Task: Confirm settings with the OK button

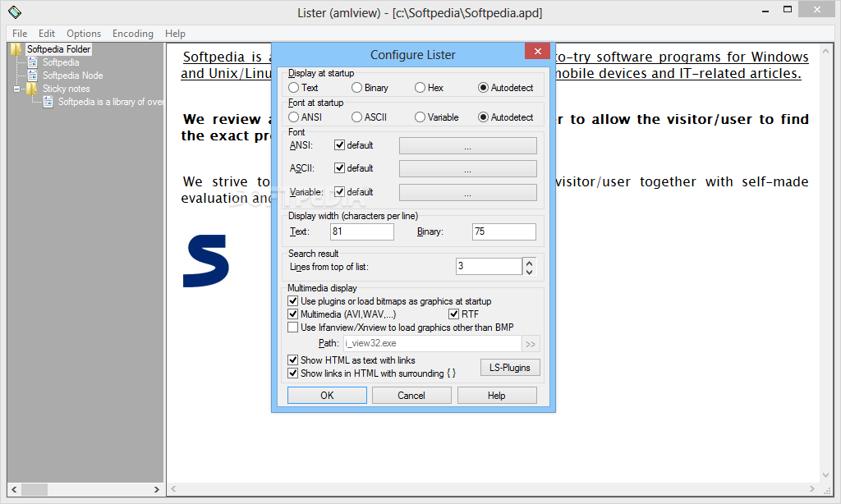Action: 327,396
